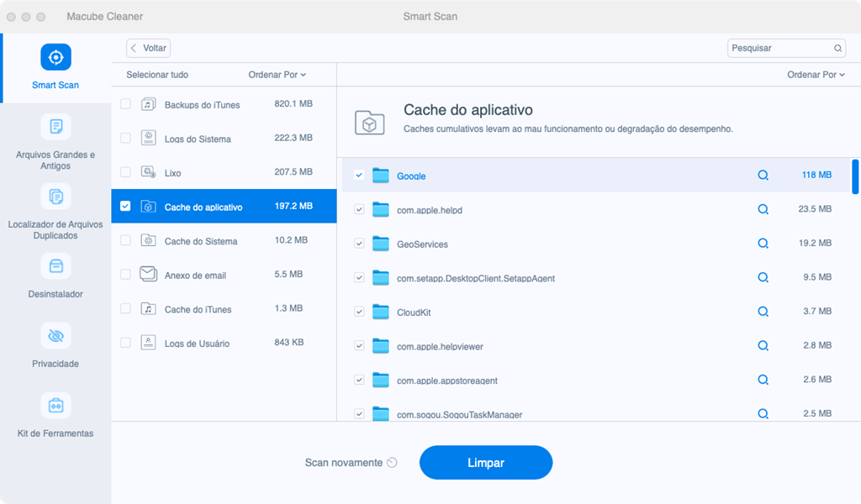The height and width of the screenshot is (504, 861).
Task: Open the Privacidade eye icon
Action: [55, 336]
